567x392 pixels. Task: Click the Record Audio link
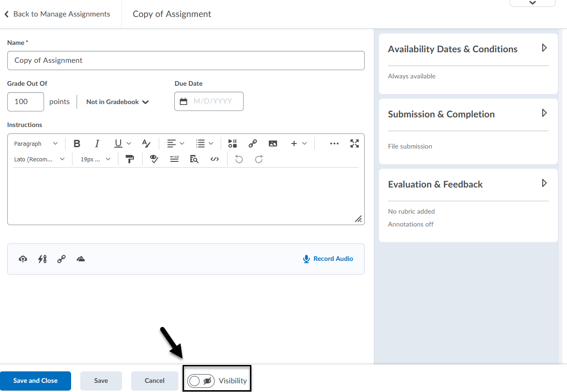tap(328, 259)
